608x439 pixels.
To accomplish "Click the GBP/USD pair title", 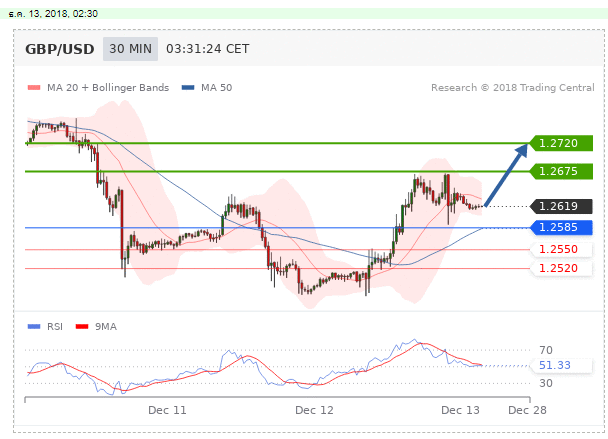I will [x=60, y=49].
